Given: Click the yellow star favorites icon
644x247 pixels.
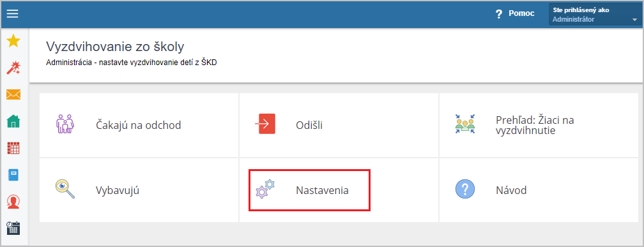Looking at the screenshot, I should coord(13,41).
